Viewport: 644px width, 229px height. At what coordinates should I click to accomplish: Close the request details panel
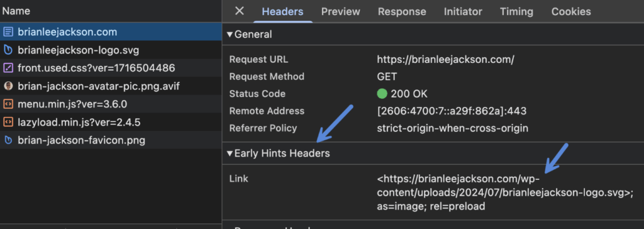click(239, 11)
